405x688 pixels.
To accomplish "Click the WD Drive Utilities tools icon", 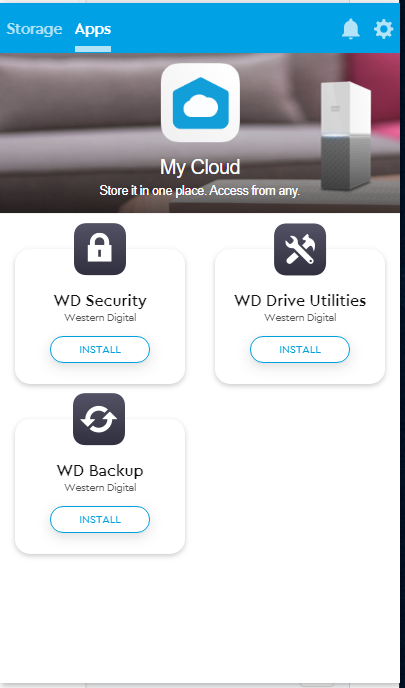I will tap(300, 249).
